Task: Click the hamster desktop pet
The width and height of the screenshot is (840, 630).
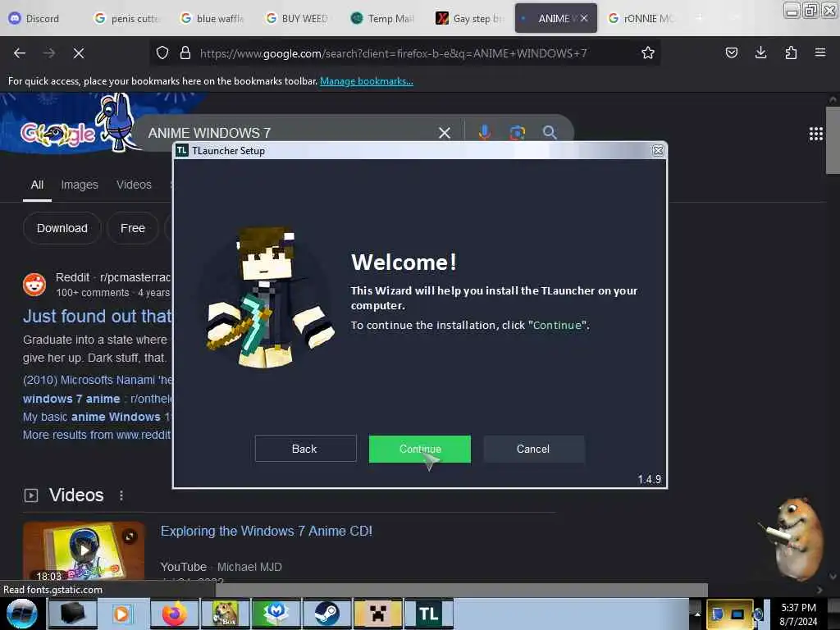Action: 794,538
